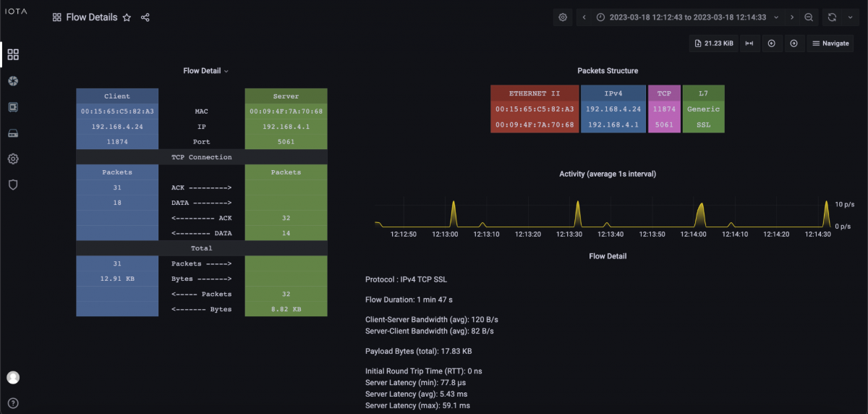Viewport: 868px width, 414px height.
Task: Open the dashboards grid icon in sidebar
Action: 13,54
